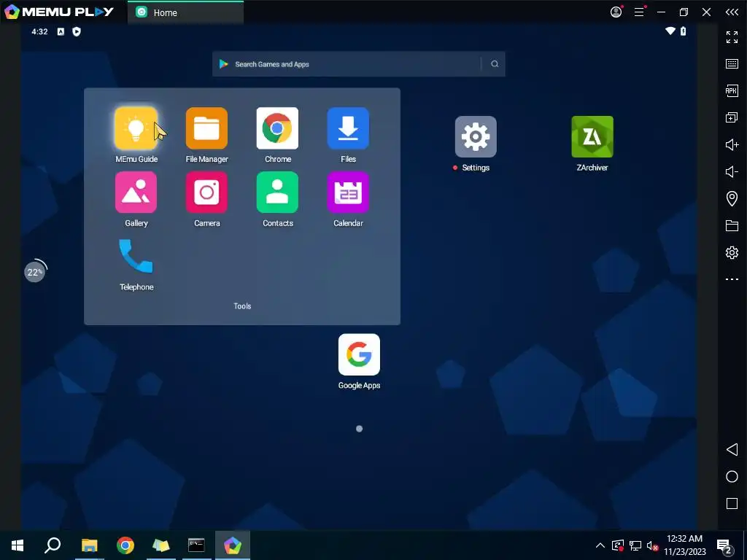
Task: Install APK from the sidebar
Action: pyautogui.click(x=732, y=90)
